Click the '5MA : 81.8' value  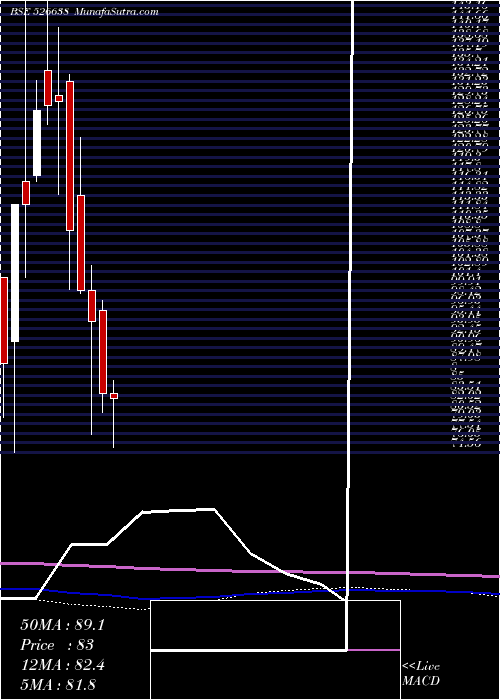click(x=58, y=685)
